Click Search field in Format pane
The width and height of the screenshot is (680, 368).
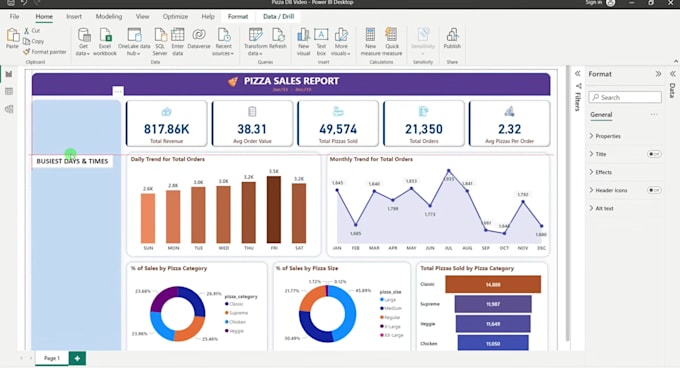[625, 97]
